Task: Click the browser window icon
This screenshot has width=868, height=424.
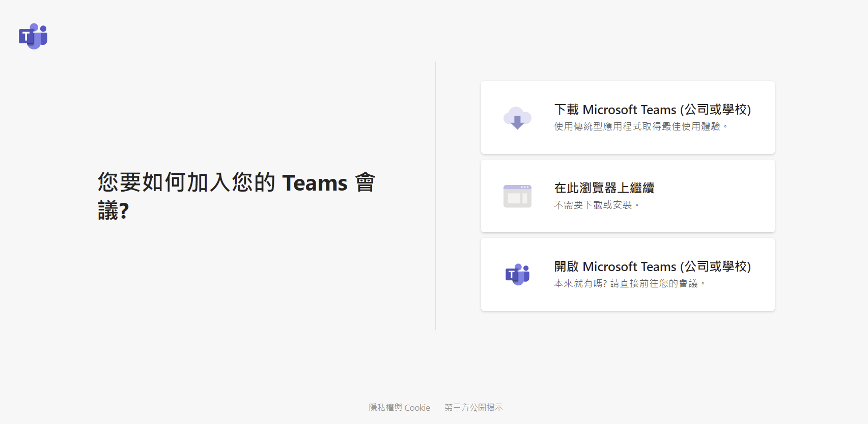Action: point(517,196)
